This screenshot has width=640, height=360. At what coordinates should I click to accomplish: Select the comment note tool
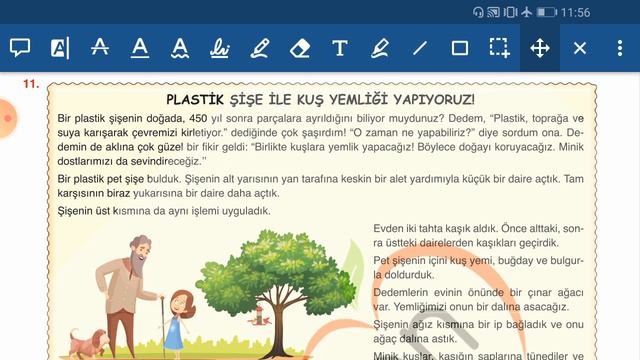point(20,48)
